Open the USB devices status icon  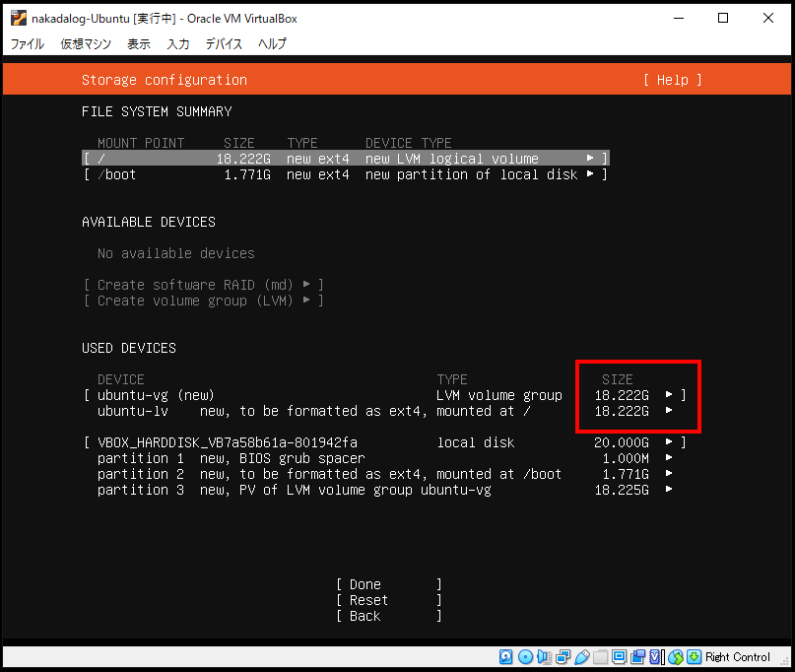point(581,657)
